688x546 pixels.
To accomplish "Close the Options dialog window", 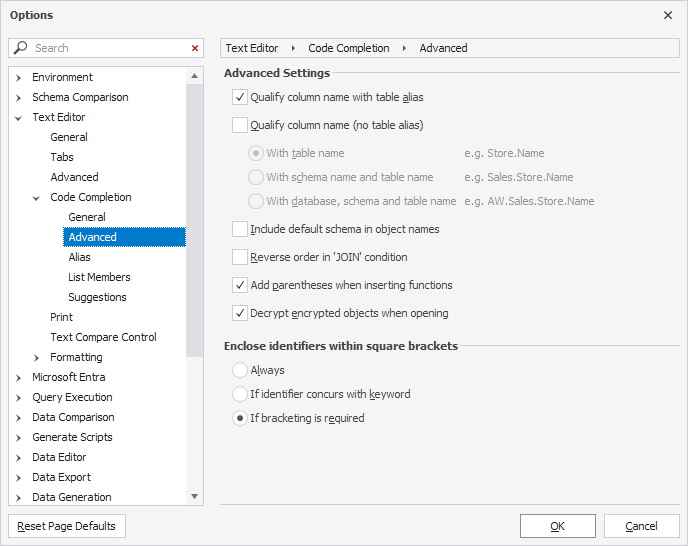I will [x=668, y=15].
